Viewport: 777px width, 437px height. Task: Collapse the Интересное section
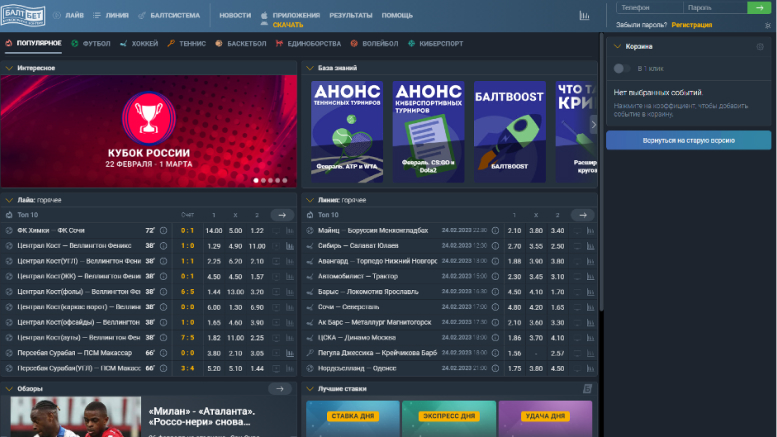(9, 68)
